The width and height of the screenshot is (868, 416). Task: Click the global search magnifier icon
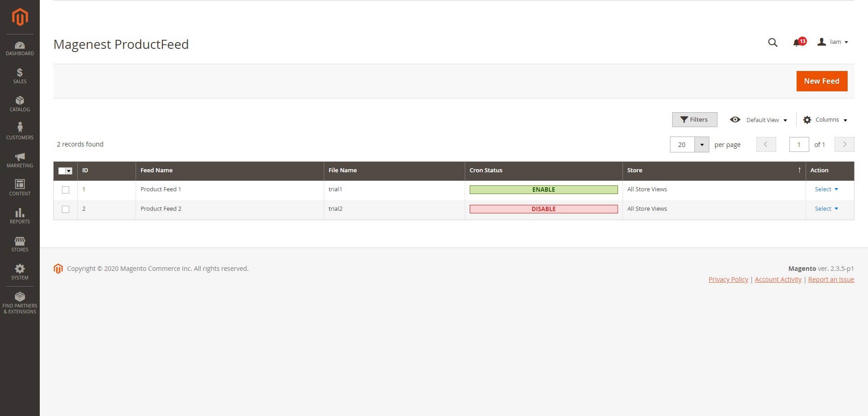click(x=773, y=43)
